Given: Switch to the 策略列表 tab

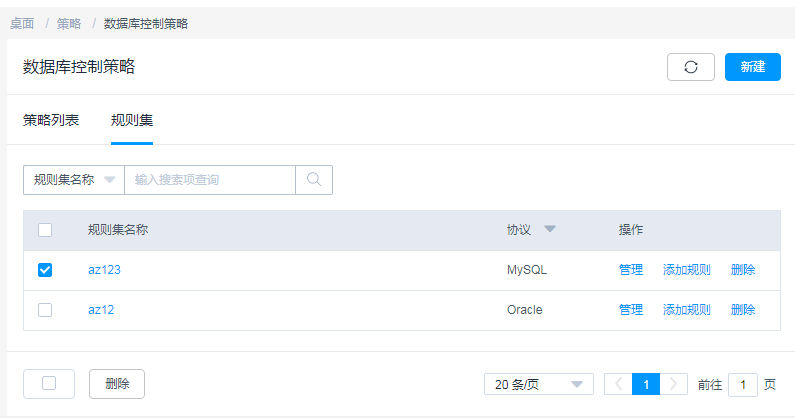Looking at the screenshot, I should 51,120.
